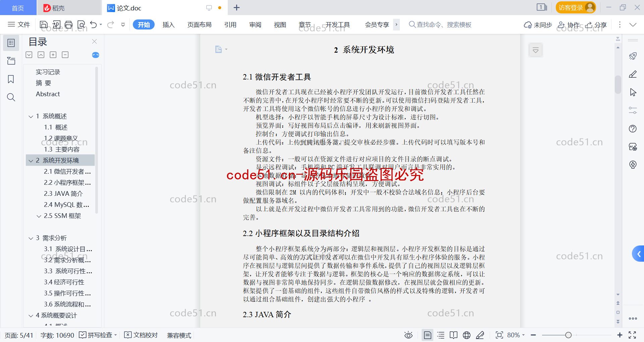The image size is (644, 342).
Task: Collapse the 1 系统概述 section
Action: pyautogui.click(x=31, y=116)
